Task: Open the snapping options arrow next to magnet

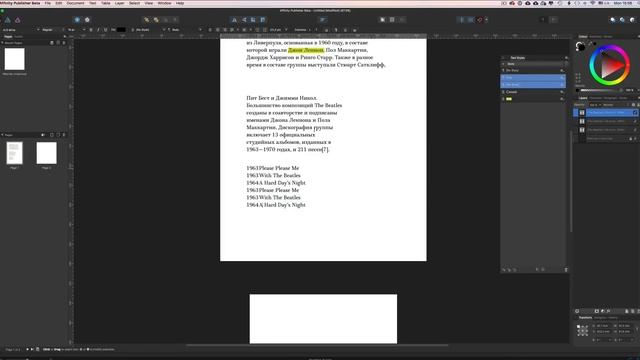Action: [x=486, y=20]
